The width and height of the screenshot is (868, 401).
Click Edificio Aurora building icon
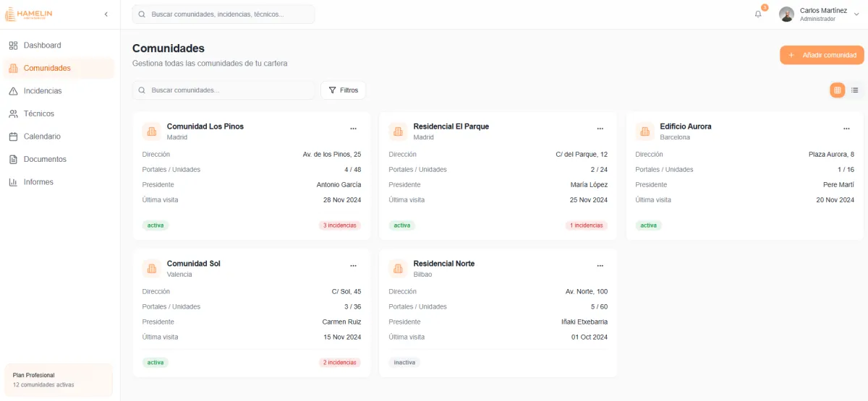[x=644, y=131]
